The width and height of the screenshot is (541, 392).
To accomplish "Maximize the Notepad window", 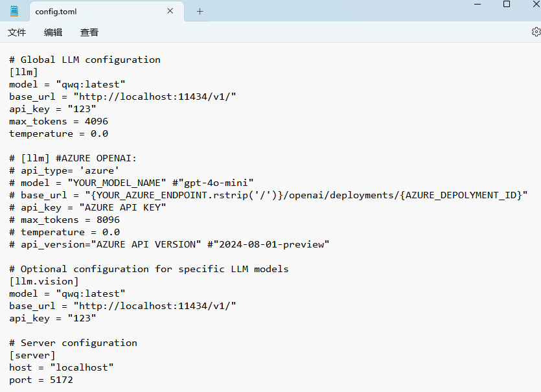I will (x=507, y=4).
